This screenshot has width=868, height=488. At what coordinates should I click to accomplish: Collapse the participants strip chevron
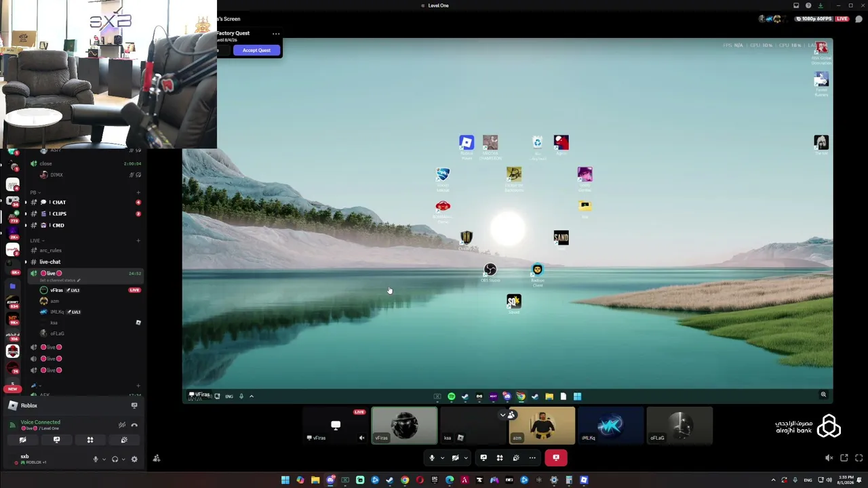coord(503,415)
